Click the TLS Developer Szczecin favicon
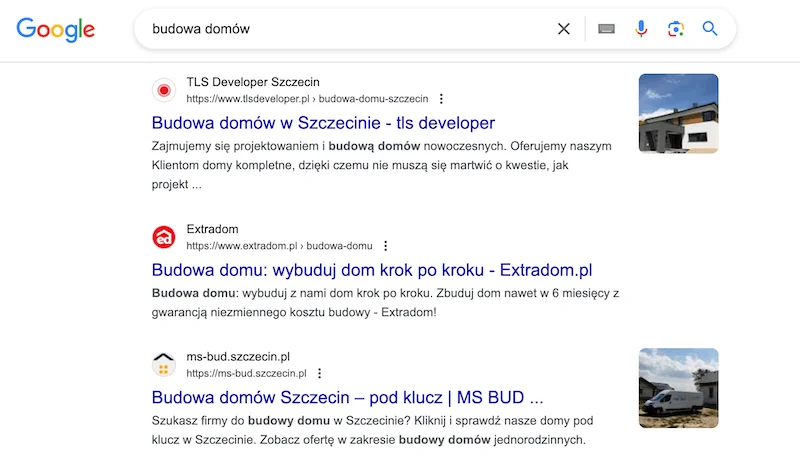The image size is (800, 463). 164,90
